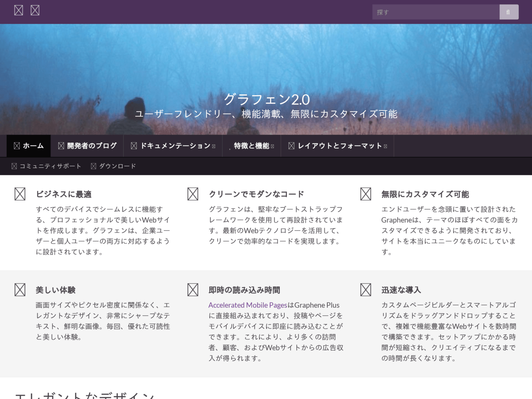Open the ホーム menu item
The width and height of the screenshot is (532, 399).
pyautogui.click(x=29, y=146)
